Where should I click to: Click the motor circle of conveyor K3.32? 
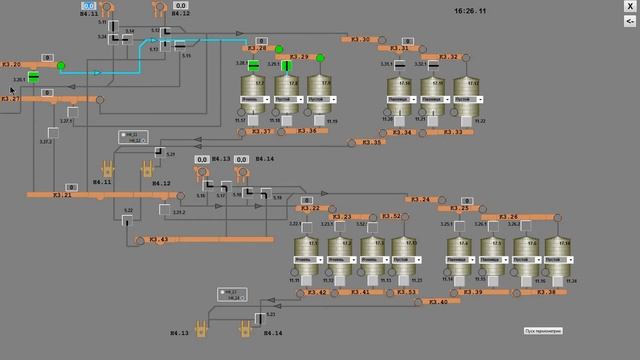click(x=466, y=58)
